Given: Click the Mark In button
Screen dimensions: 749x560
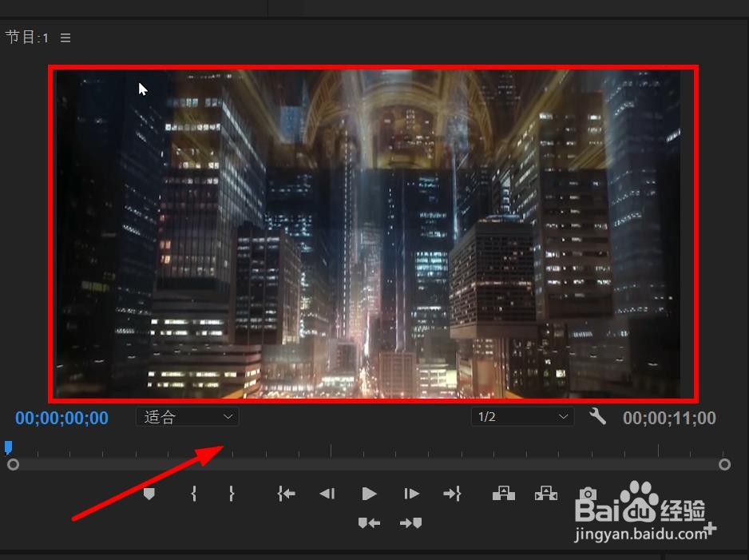Looking at the screenshot, I should [193, 494].
